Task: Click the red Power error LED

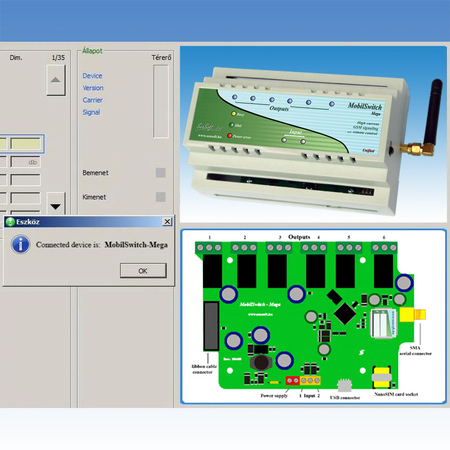Action: coord(229,136)
